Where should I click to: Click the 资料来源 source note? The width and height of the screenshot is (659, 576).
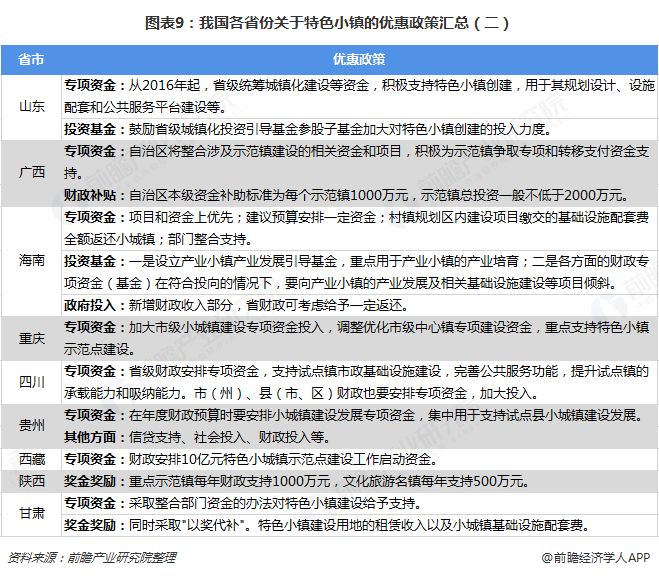[92, 558]
